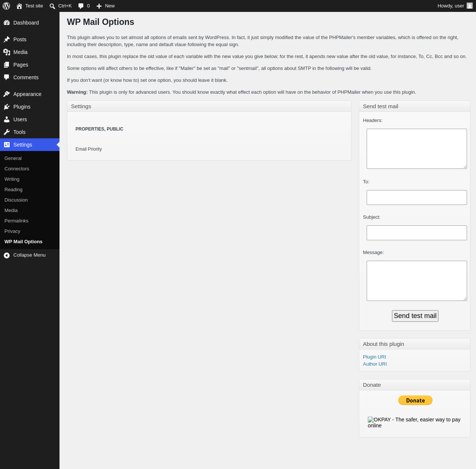
Task: Click into the To input field
Action: coord(417,197)
